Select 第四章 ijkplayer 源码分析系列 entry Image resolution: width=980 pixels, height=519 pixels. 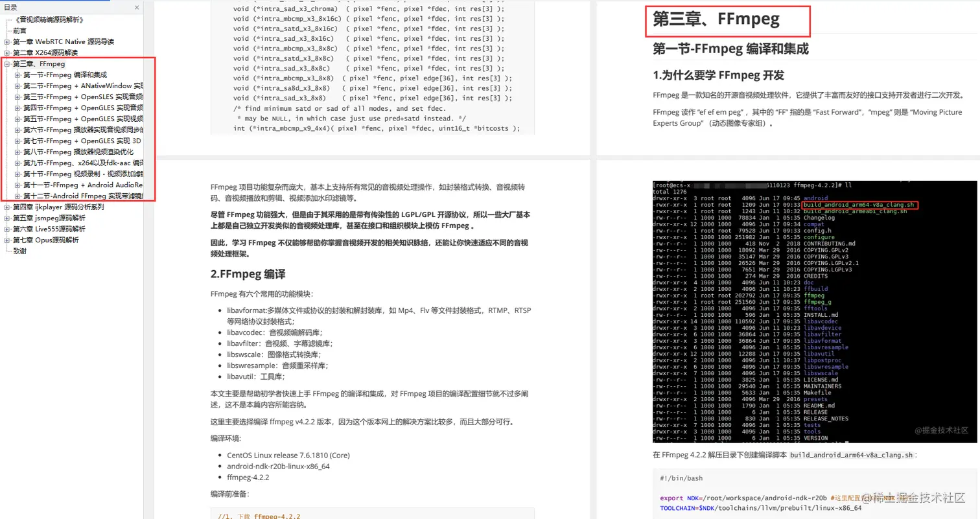pos(58,207)
